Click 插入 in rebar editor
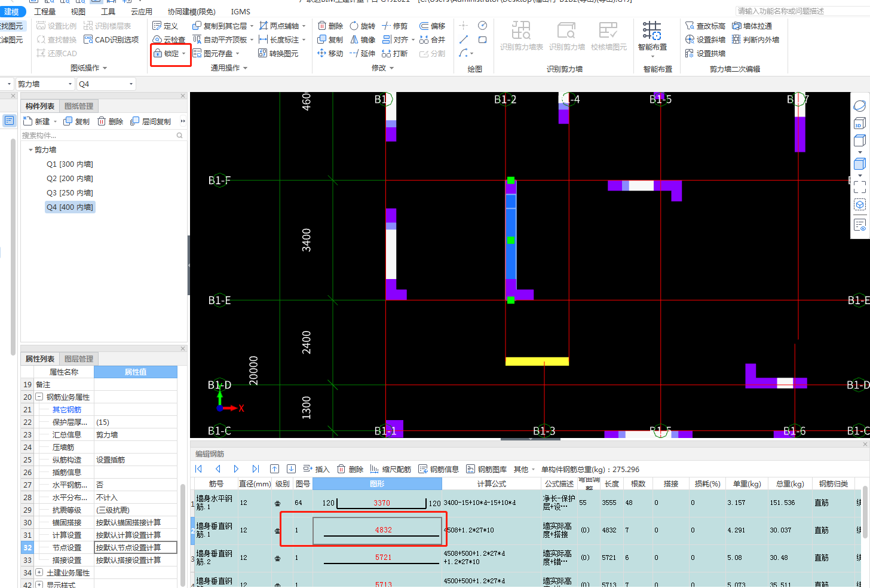This screenshot has width=870, height=588. point(317,469)
